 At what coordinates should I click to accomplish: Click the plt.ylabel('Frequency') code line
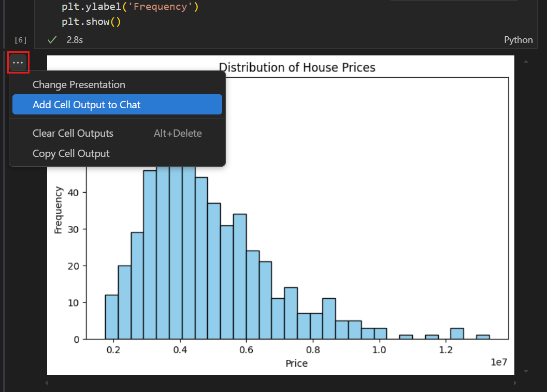coord(130,7)
